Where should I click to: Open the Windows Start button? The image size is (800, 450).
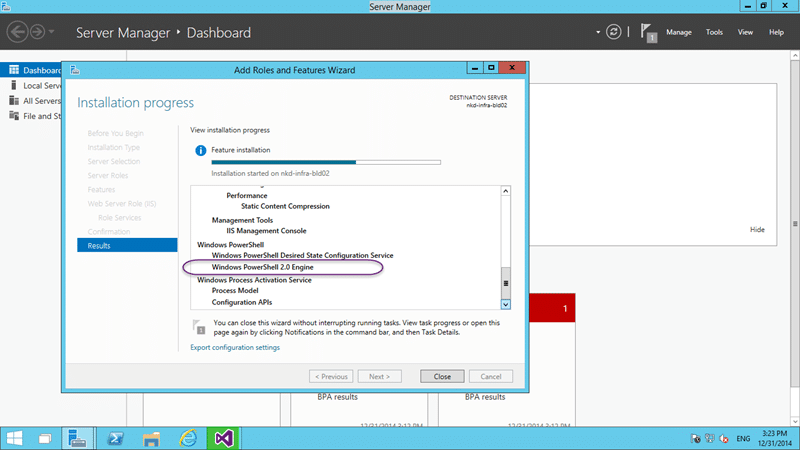(14, 438)
